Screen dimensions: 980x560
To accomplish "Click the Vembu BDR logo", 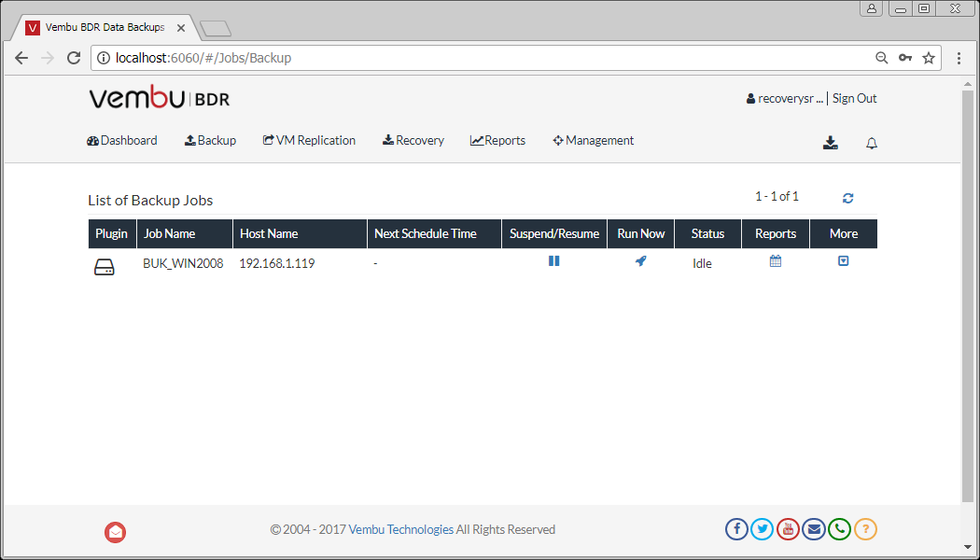I will click(x=160, y=98).
